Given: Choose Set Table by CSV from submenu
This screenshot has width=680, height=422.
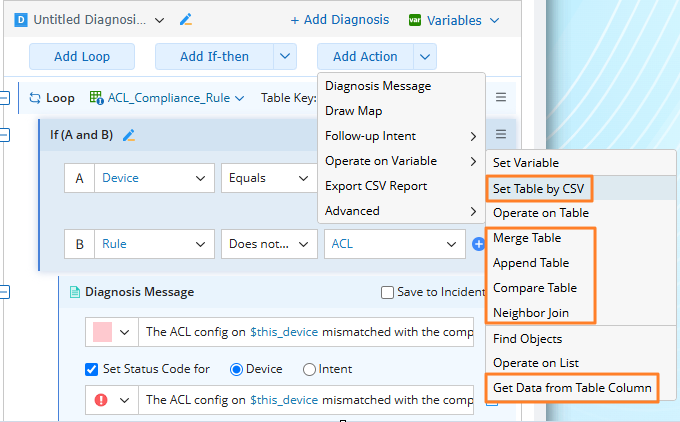Looking at the screenshot, I should tap(538, 188).
